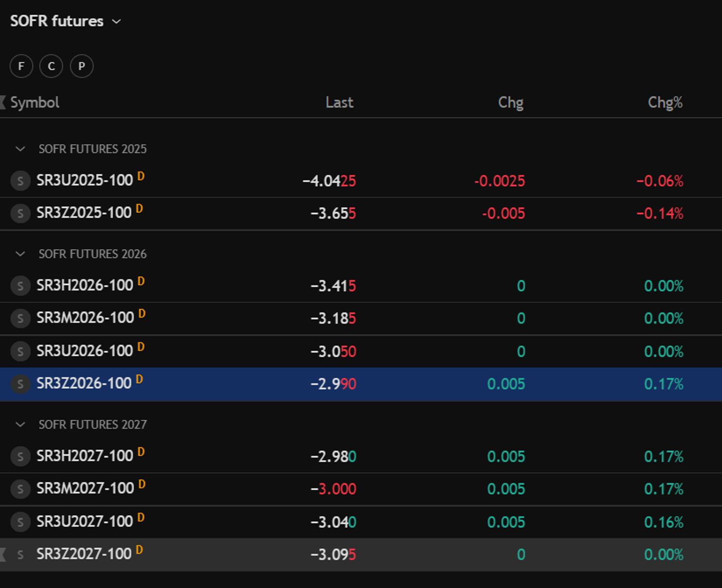The height and width of the screenshot is (588, 722).
Task: Click the orange D badge on SR3U2026-100
Action: pyautogui.click(x=141, y=347)
